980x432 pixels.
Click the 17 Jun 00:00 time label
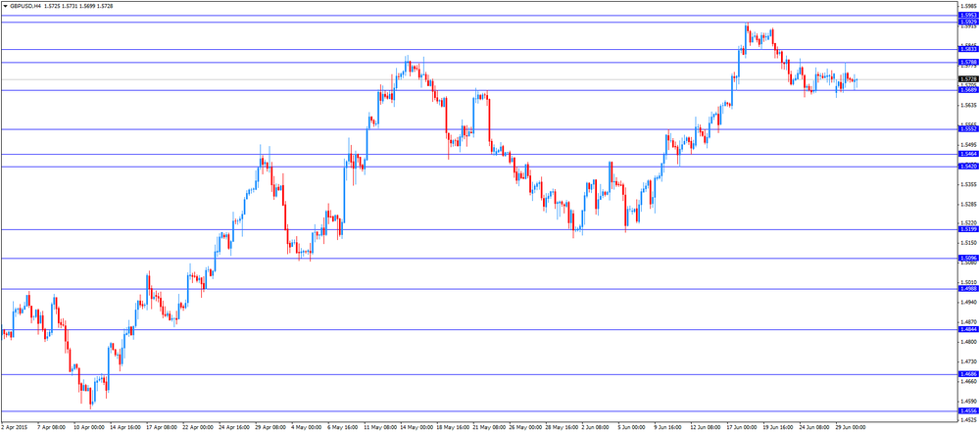(x=741, y=427)
